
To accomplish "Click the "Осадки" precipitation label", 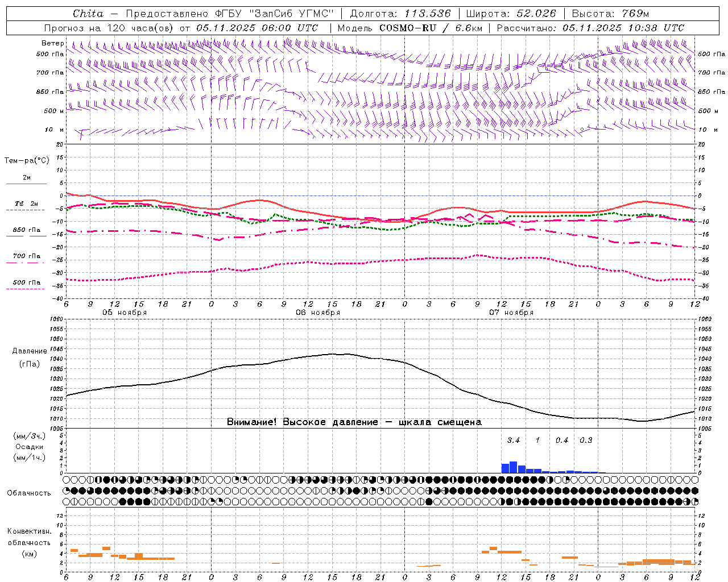I will coord(29,447).
